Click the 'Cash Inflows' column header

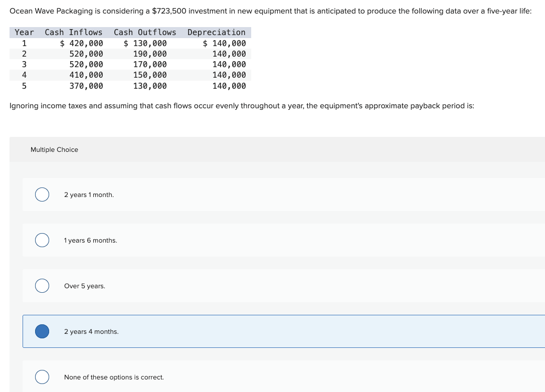pyautogui.click(x=74, y=32)
